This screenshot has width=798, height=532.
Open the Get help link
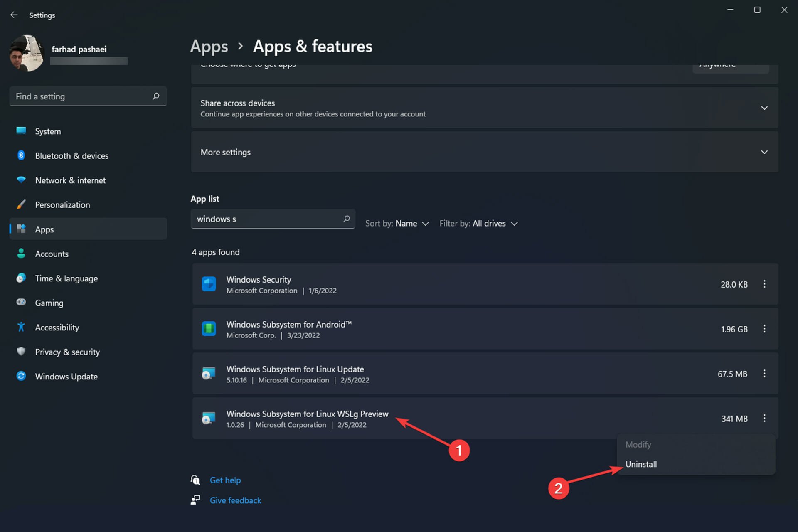tap(225, 480)
